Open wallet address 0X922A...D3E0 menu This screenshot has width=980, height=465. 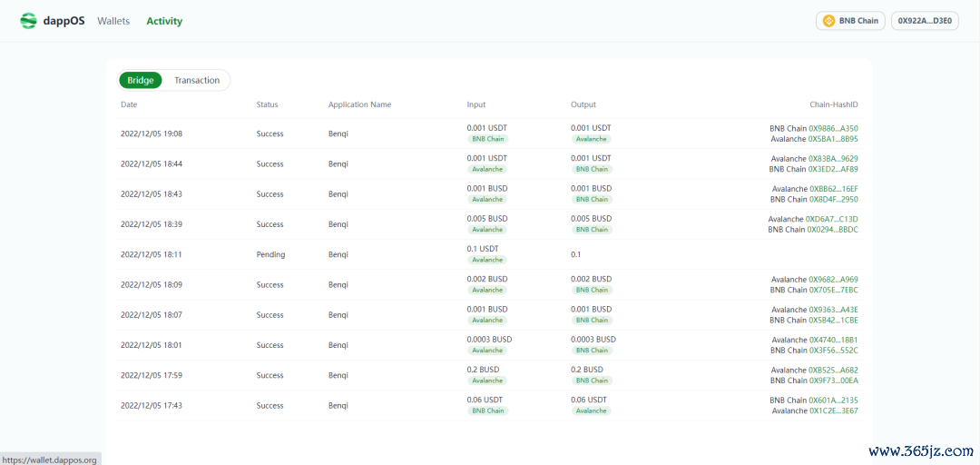[x=925, y=21]
